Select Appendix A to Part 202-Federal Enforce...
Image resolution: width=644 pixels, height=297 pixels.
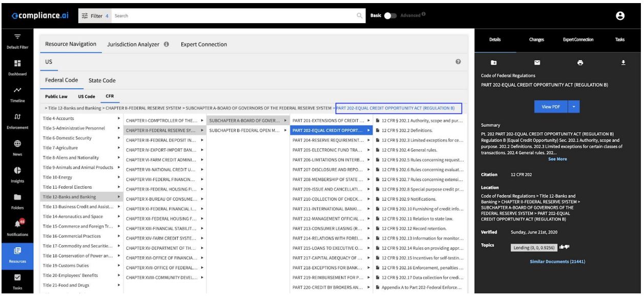tap(420, 287)
